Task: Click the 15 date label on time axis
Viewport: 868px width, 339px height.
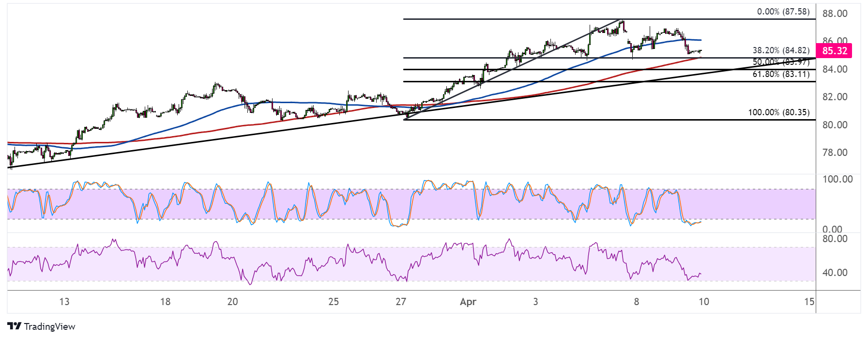Action: tap(809, 302)
